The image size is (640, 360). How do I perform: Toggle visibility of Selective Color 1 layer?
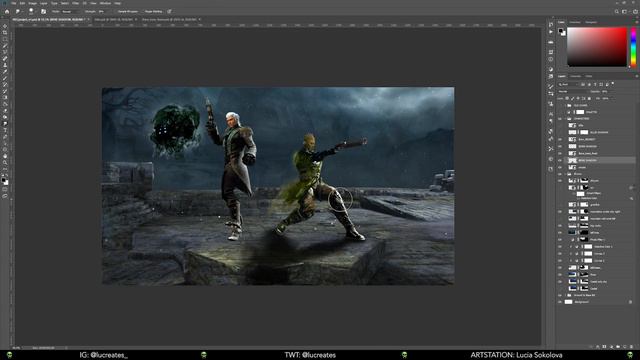560,247
